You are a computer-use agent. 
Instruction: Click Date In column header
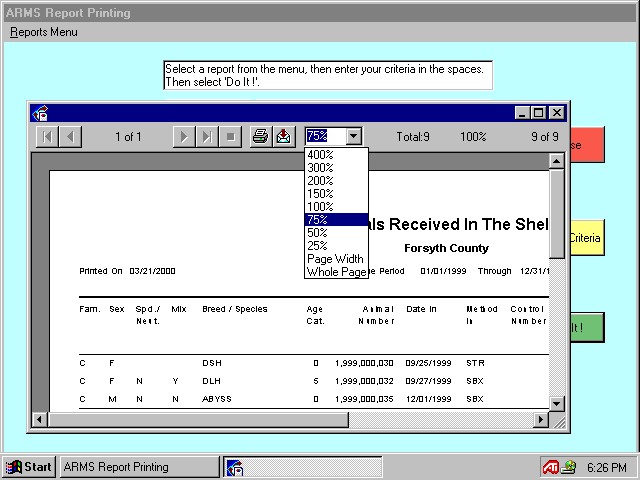tap(421, 309)
